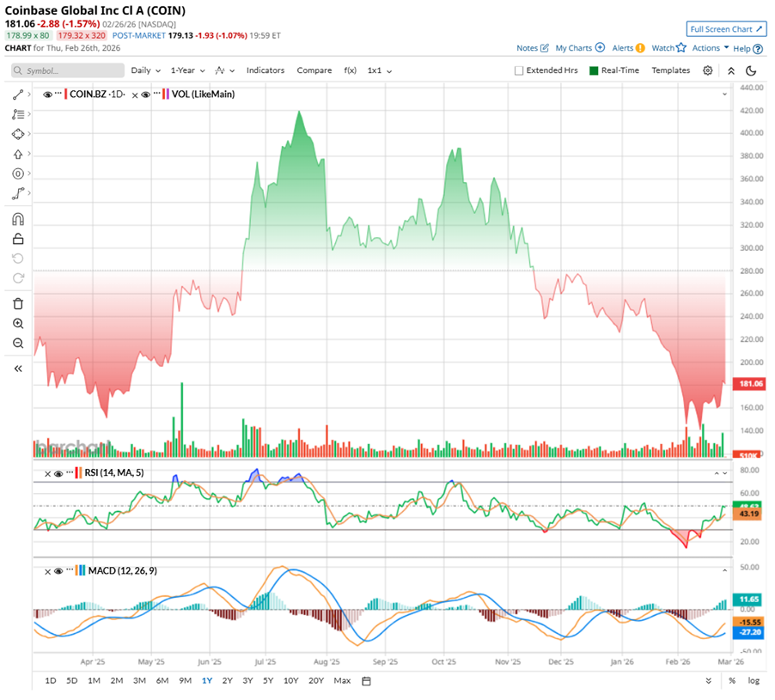
Task: Toggle the magnet snap tool
Action: (x=18, y=219)
